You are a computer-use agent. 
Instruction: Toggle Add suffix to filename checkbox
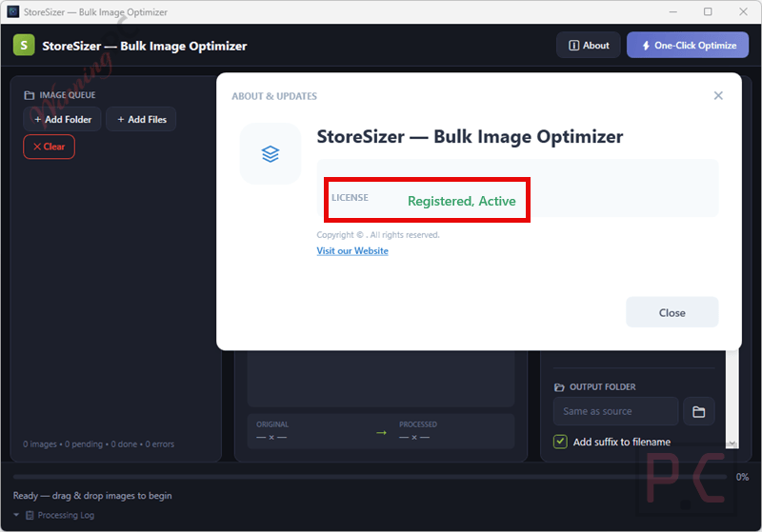[x=560, y=442]
